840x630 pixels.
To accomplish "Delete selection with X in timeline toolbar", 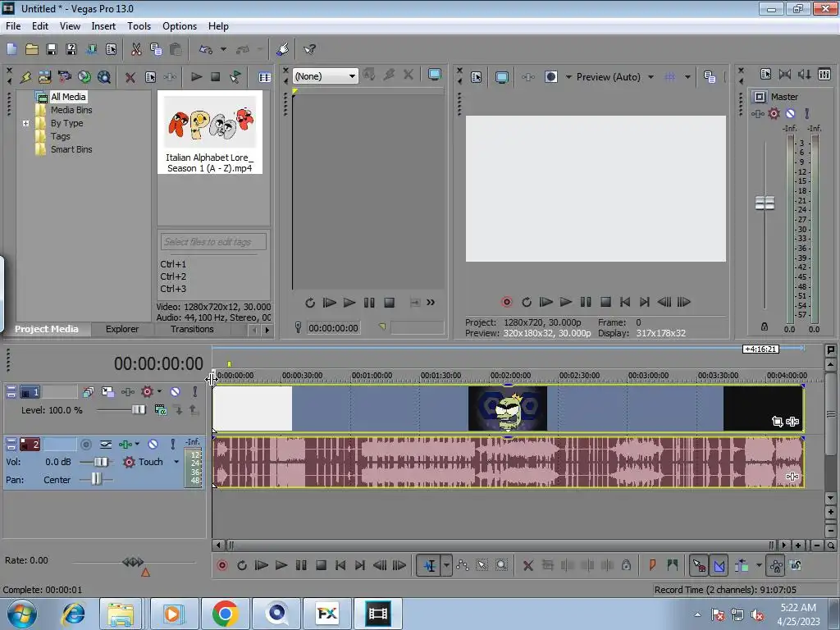I will [x=527, y=565].
